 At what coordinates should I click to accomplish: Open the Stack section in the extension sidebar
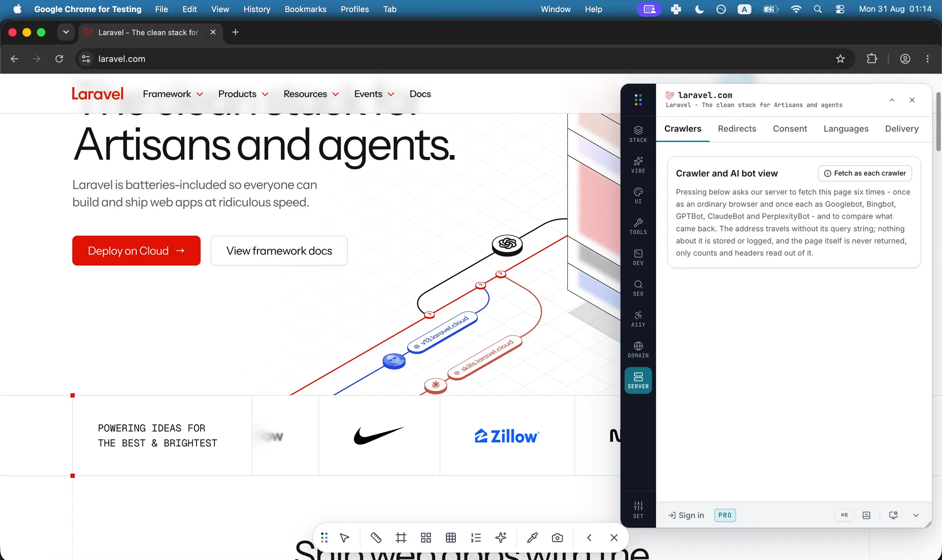638,134
